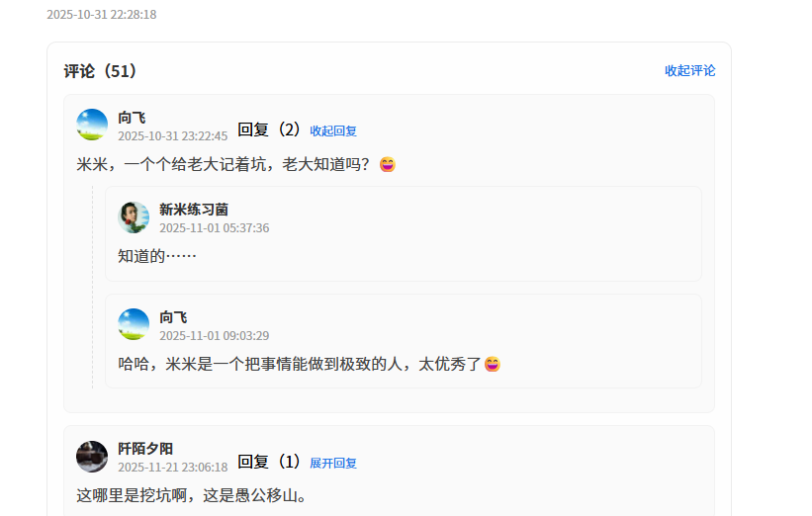Click the reply text 知道的……
The image size is (812, 516).
click(x=157, y=256)
